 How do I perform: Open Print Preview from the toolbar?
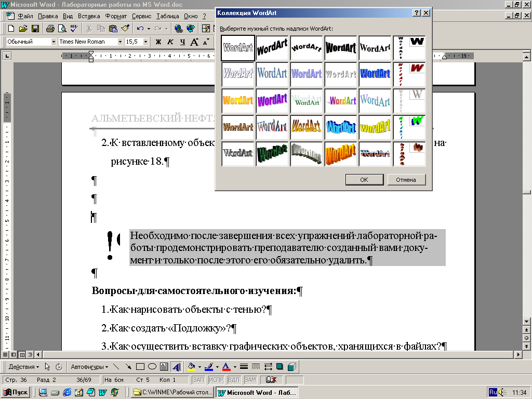62,29
